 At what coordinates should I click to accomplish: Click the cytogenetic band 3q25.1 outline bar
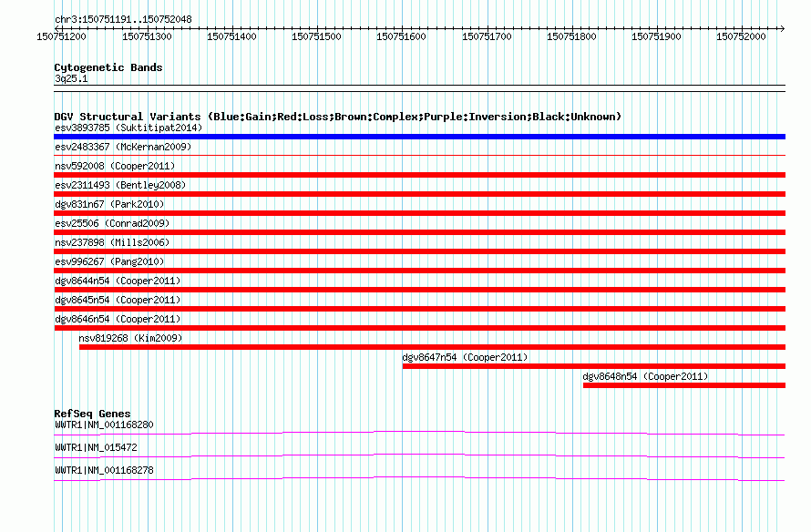(x=419, y=88)
